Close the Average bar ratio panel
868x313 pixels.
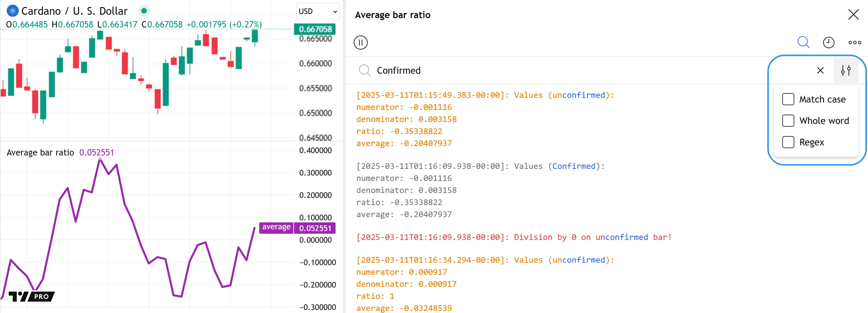(x=853, y=14)
